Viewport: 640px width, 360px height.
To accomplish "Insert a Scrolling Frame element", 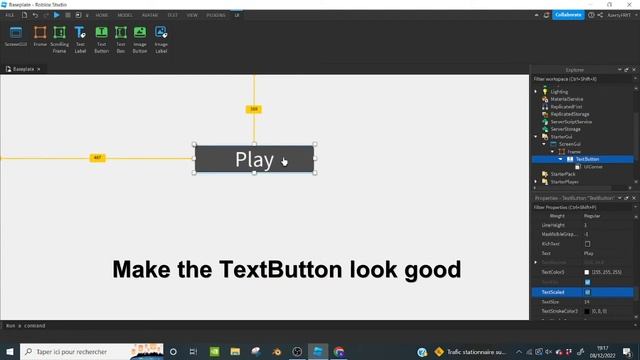I will (x=60, y=40).
